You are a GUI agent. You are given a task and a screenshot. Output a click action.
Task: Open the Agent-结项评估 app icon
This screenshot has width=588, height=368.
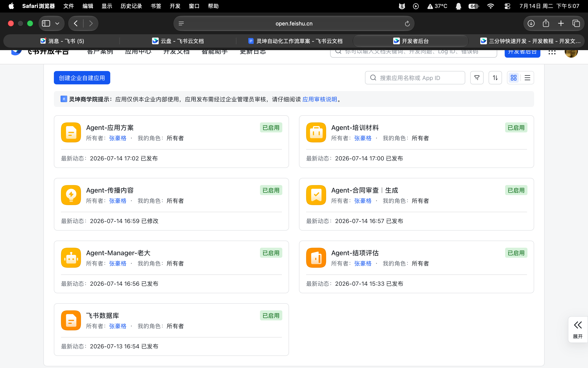pos(316,258)
